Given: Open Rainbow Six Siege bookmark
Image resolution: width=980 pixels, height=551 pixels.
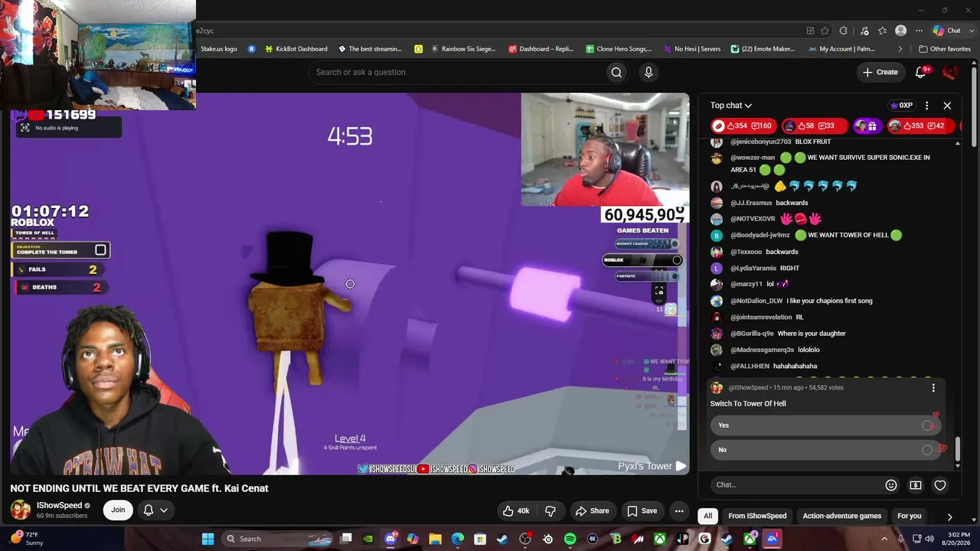Looking at the screenshot, I should pos(463,49).
